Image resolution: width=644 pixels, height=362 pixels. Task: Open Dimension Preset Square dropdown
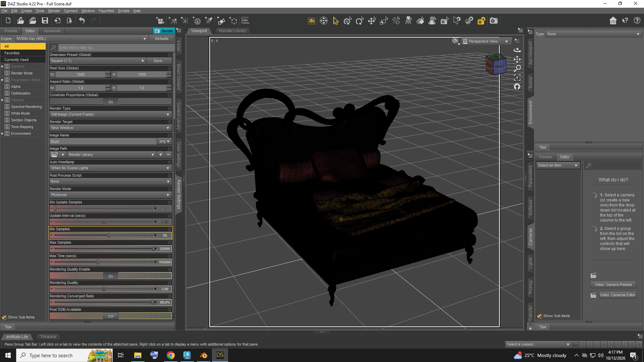point(98,61)
